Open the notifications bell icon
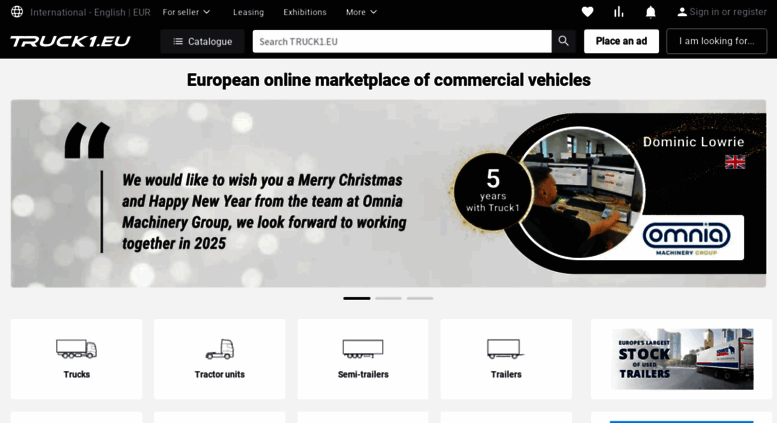The width and height of the screenshot is (777, 423). tap(651, 12)
